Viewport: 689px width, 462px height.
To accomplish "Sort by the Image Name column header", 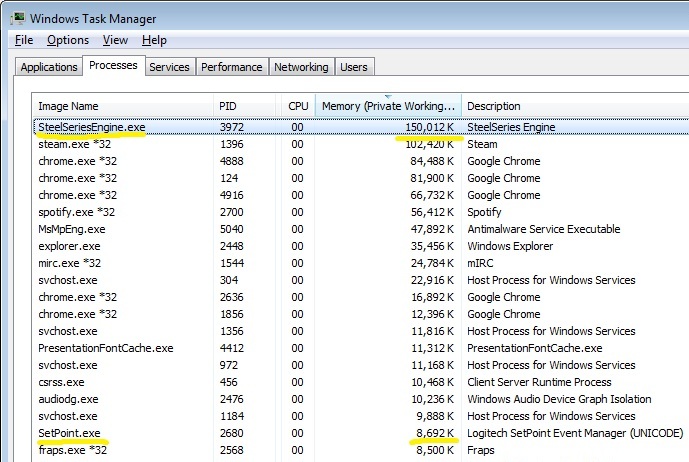I will [x=123, y=106].
